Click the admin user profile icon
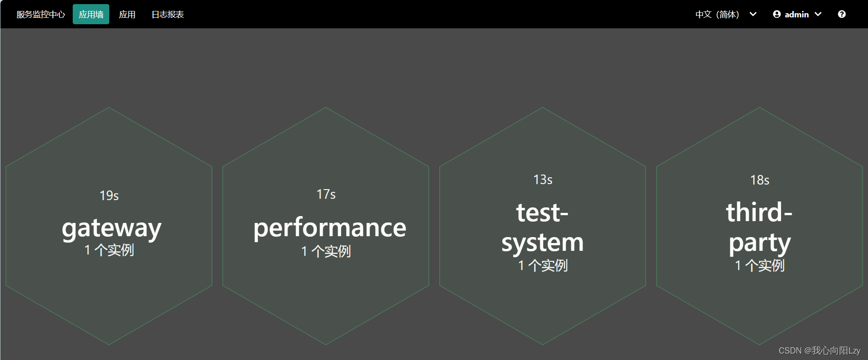This screenshot has height=360, width=868. 777,14
